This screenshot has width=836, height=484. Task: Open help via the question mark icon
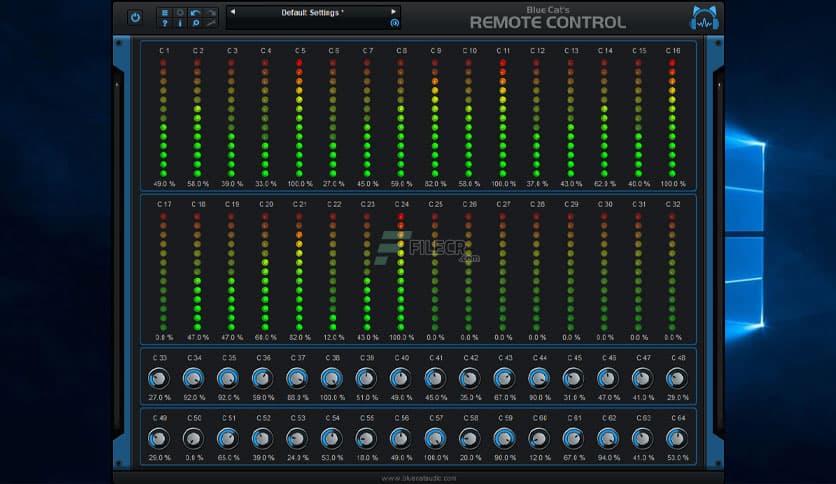165,23
